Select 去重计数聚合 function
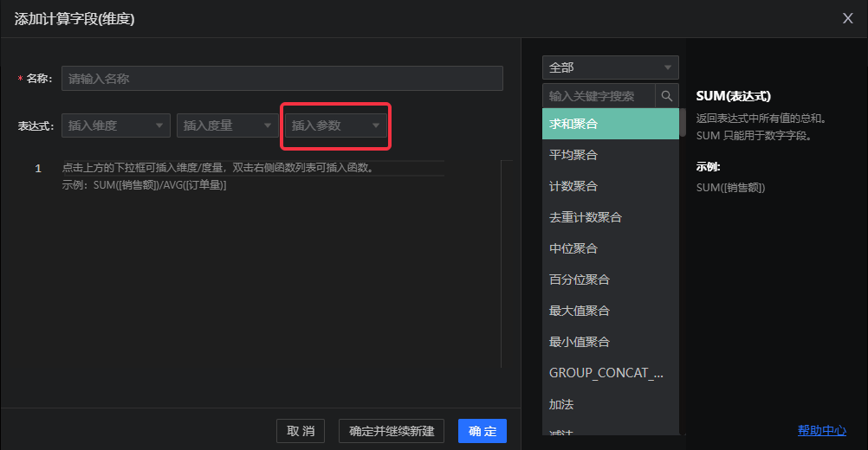The image size is (868, 450). (610, 217)
